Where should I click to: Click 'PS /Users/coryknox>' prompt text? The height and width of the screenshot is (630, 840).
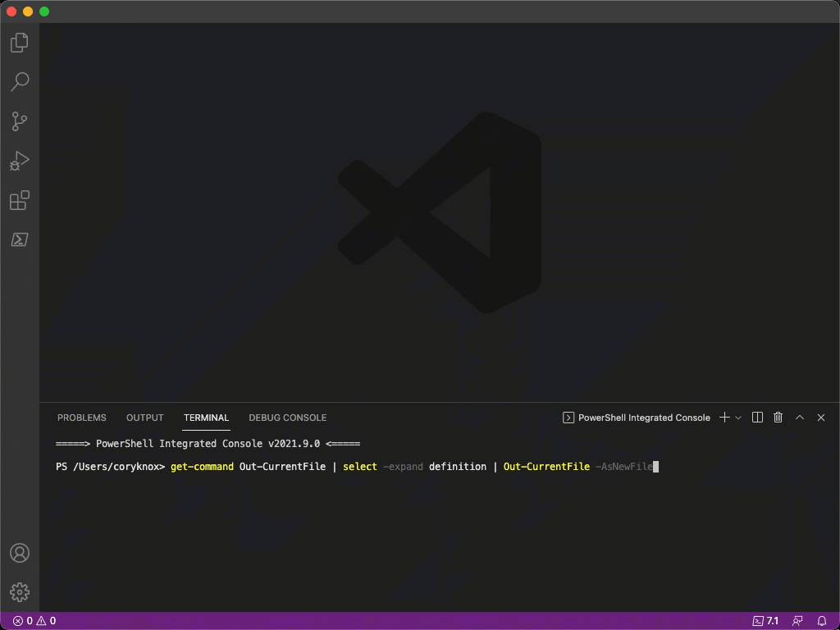[111, 467]
